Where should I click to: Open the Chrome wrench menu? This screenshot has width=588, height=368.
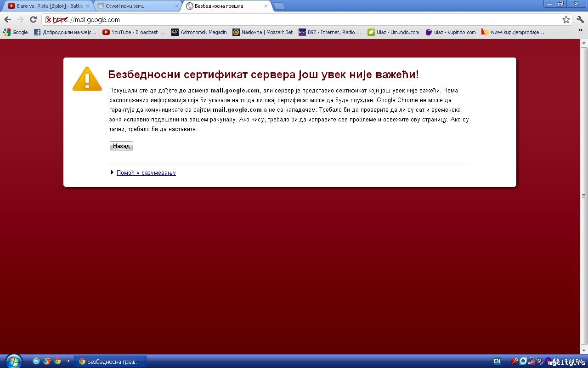tap(580, 20)
